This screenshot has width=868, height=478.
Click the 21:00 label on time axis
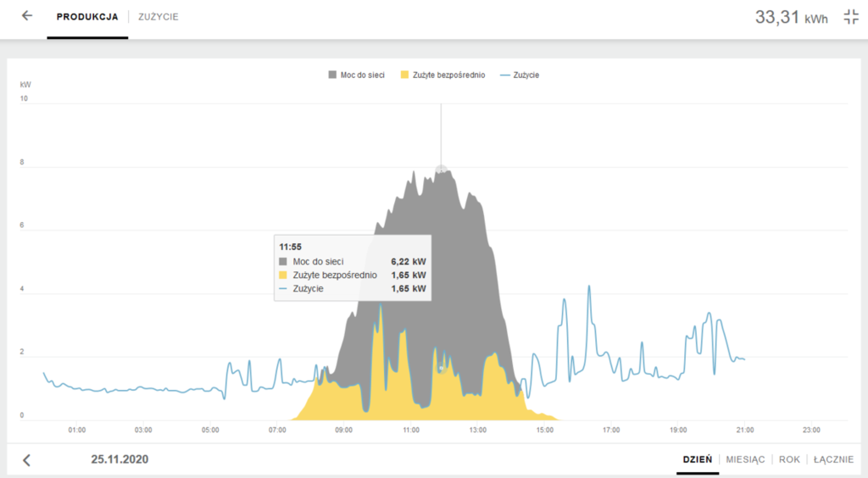click(744, 431)
